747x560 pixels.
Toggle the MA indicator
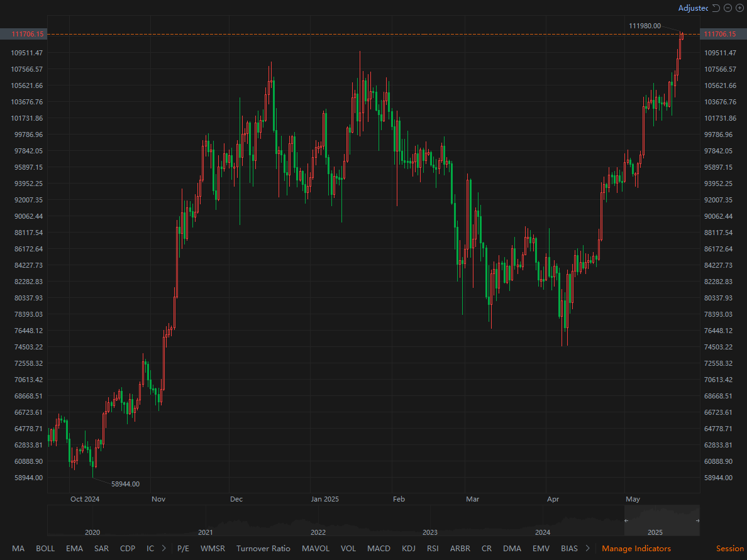coord(18,549)
